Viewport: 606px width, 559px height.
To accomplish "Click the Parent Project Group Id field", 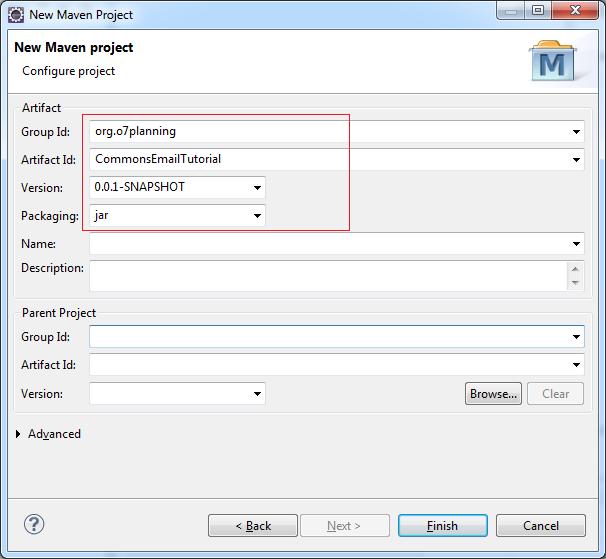I will tap(337, 337).
